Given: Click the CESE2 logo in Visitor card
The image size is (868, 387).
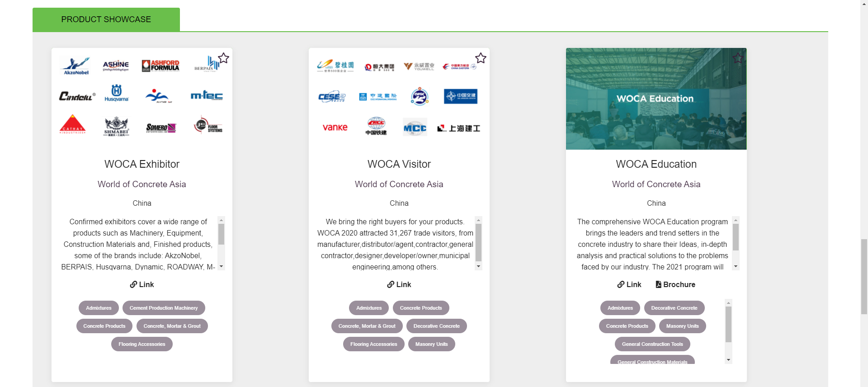Looking at the screenshot, I should tap(332, 96).
